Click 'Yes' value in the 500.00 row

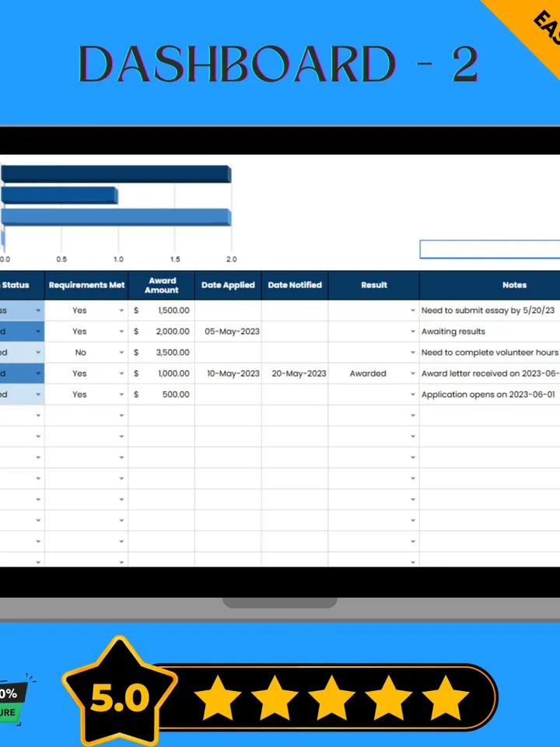tap(79, 395)
